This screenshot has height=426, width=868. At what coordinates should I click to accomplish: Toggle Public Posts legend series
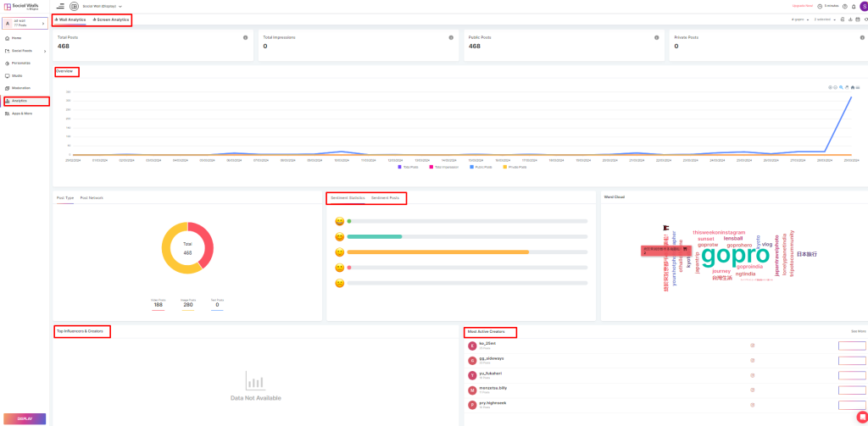click(480, 167)
